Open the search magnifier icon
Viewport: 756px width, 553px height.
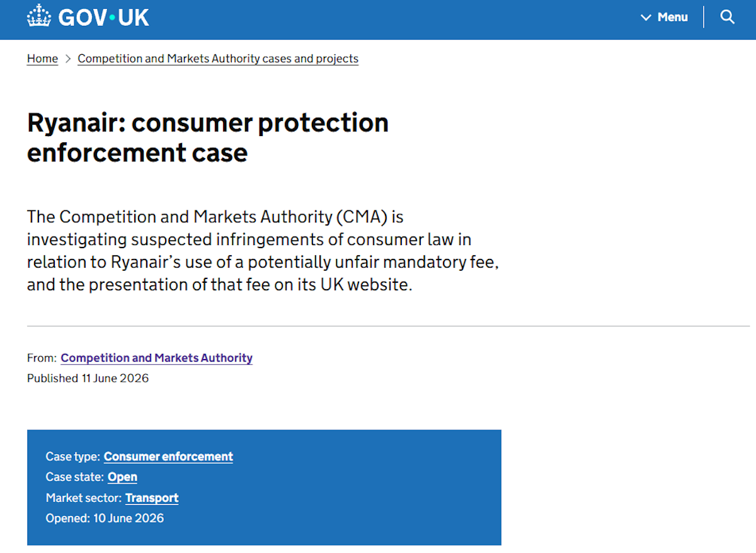pyautogui.click(x=728, y=17)
